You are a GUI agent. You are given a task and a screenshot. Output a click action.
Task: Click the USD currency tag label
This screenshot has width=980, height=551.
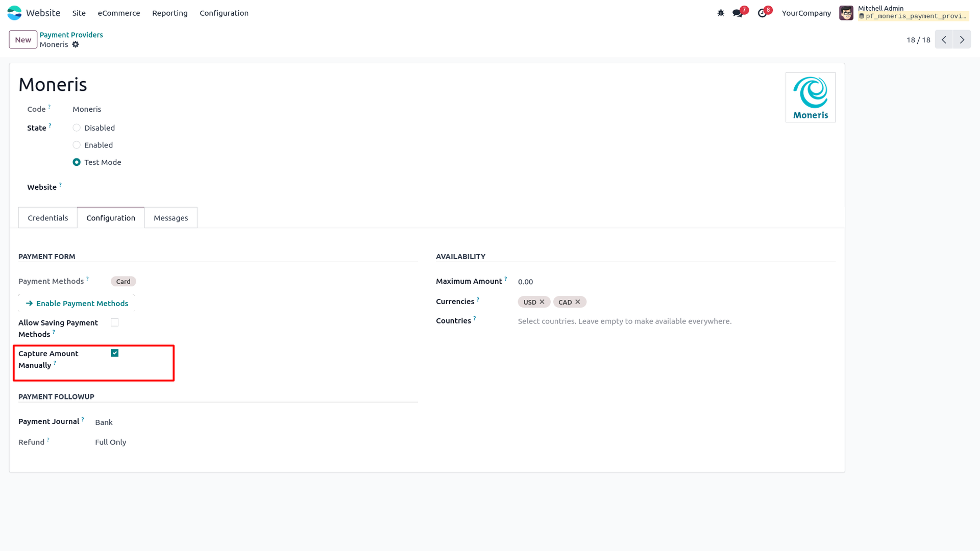coord(530,302)
